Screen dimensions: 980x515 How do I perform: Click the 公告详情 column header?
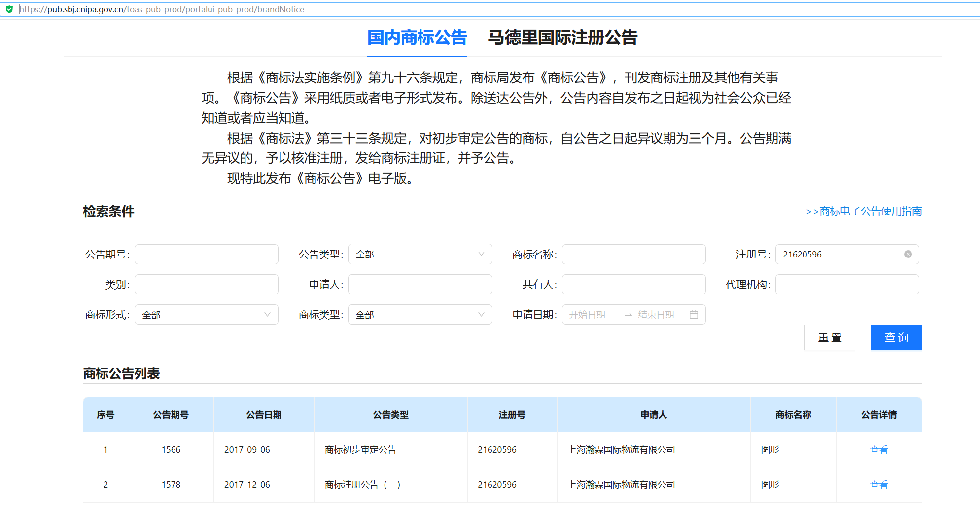(878, 415)
